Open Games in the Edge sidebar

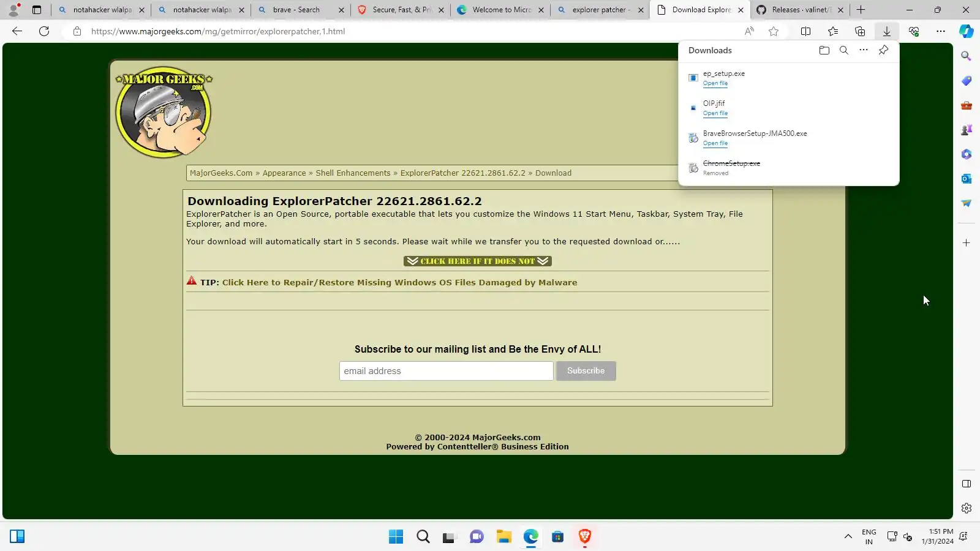967,130
